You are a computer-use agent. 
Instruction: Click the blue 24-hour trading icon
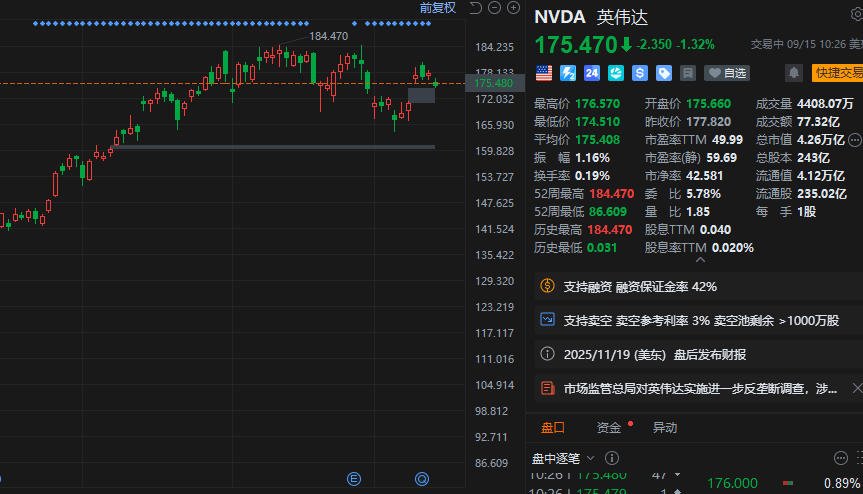click(592, 73)
